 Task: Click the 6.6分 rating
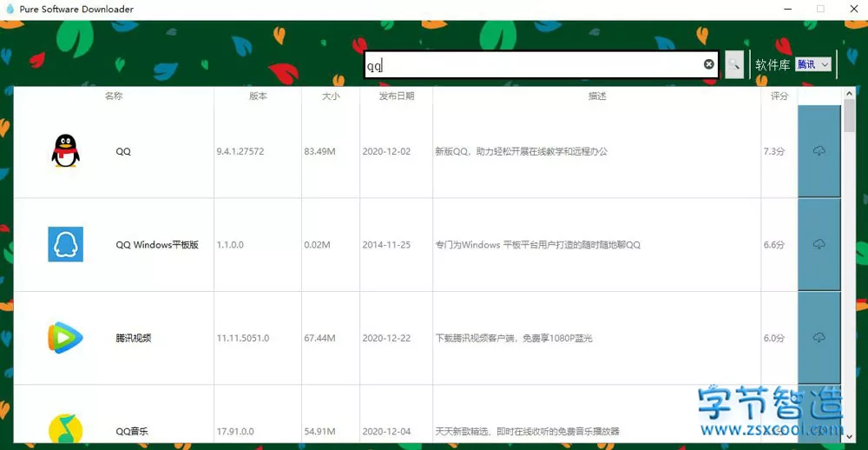tap(774, 244)
